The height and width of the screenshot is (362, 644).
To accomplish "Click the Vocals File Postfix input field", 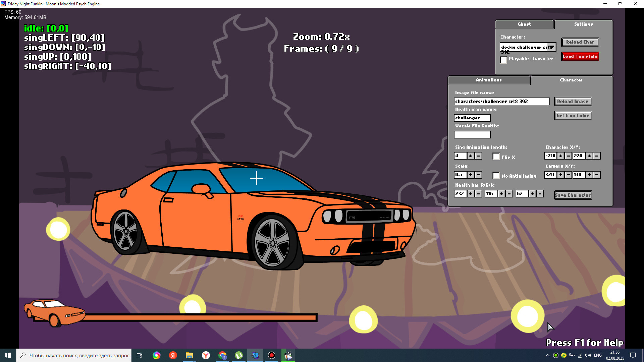I will pos(472,134).
